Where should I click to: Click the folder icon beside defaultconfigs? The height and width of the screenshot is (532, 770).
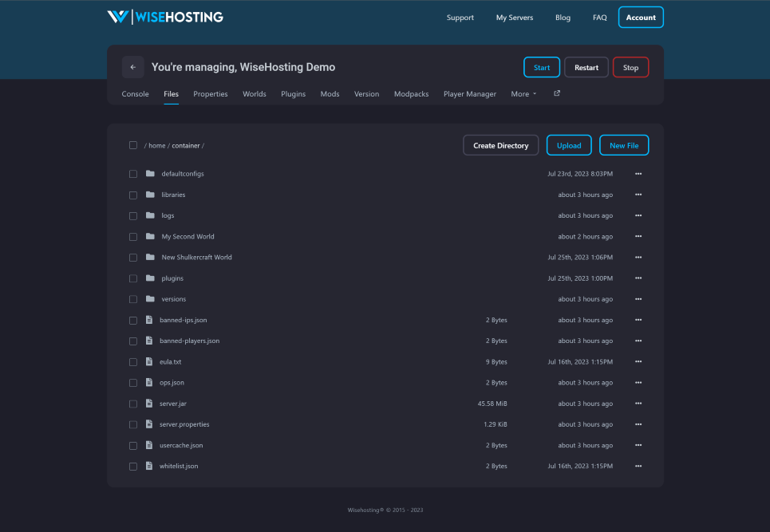pos(150,174)
